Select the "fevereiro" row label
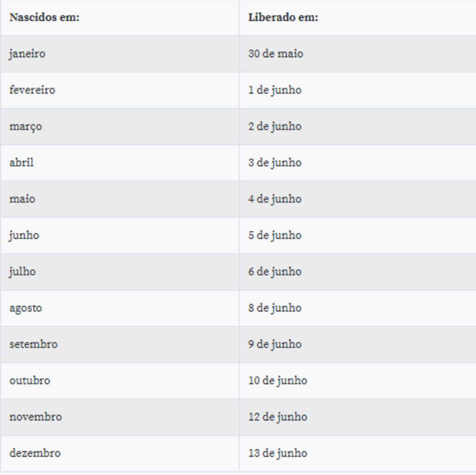Screen dimensions: 476x475 [x=32, y=90]
